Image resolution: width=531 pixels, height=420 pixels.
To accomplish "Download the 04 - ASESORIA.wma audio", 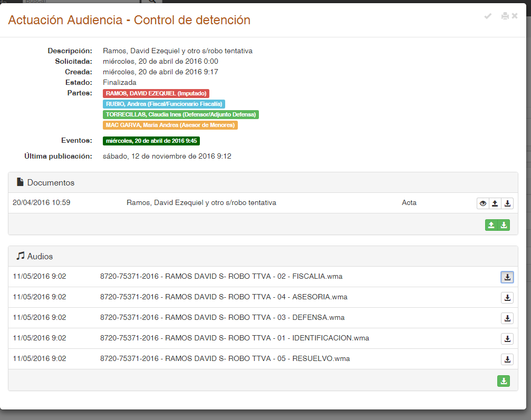I will pos(507,298).
